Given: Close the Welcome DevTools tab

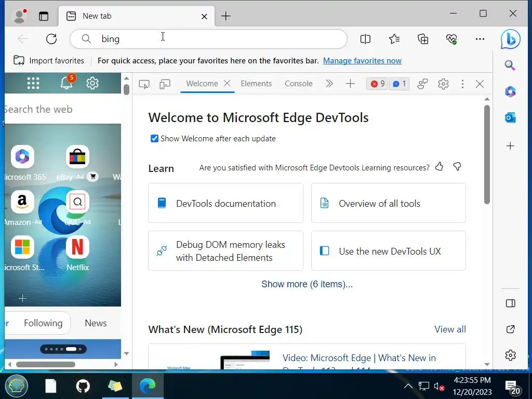Looking at the screenshot, I should (x=227, y=83).
